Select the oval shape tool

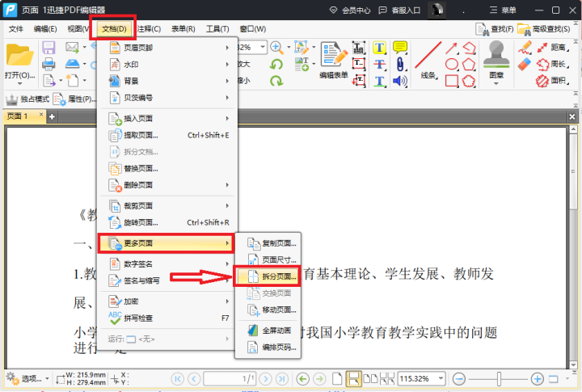(451, 64)
